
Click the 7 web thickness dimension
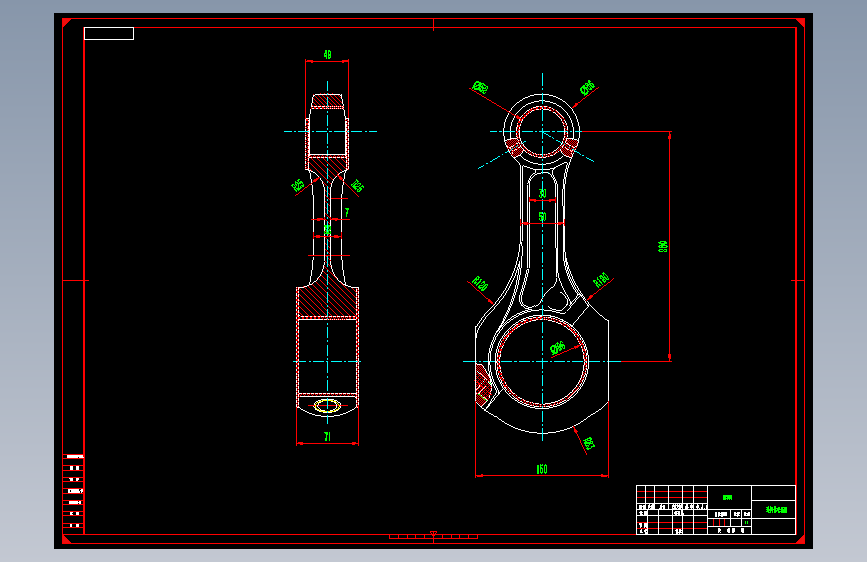click(347, 212)
